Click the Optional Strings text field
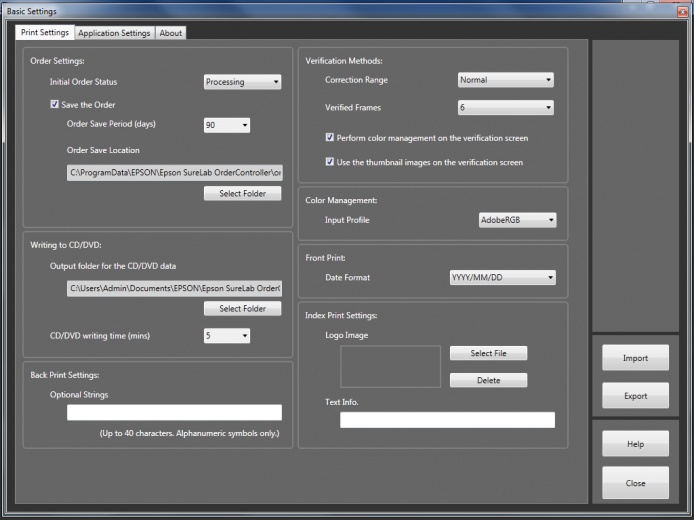The height and width of the screenshot is (520, 694). pos(174,412)
